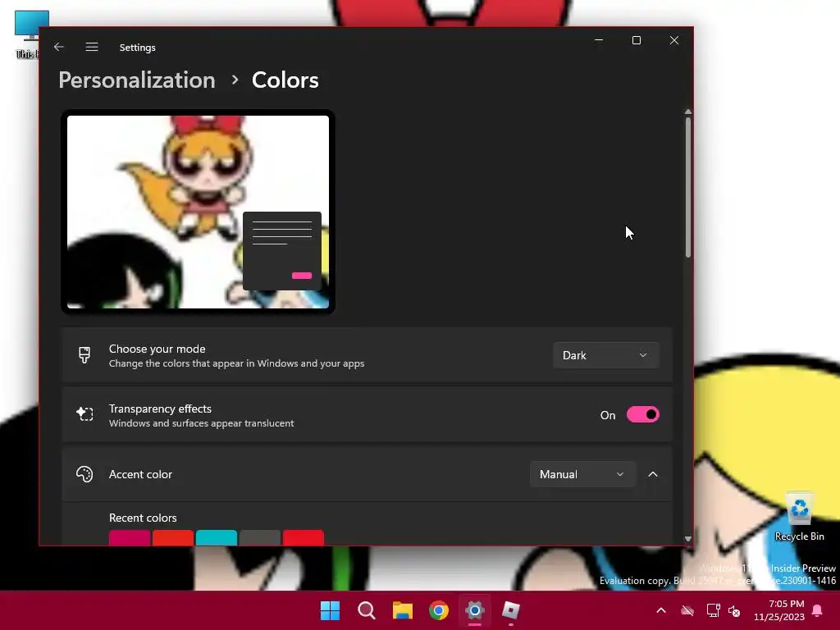
Task: Pick the last red recent color swatch
Action: (304, 537)
